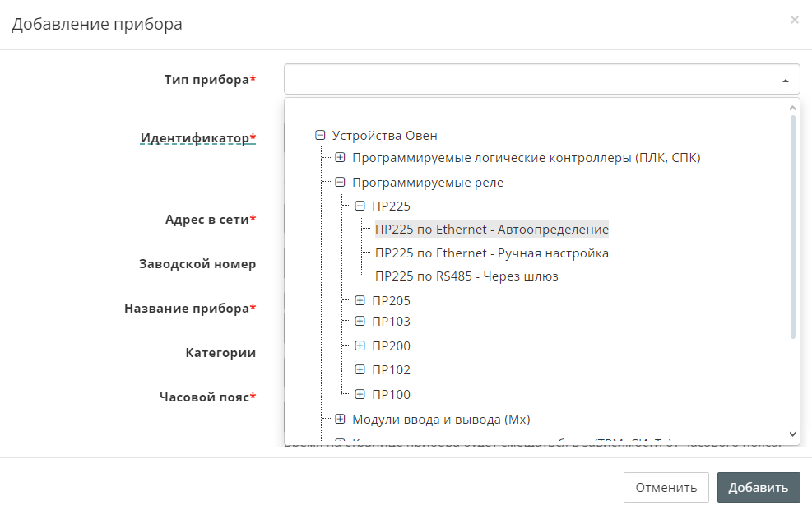Choose ПР225 по Ethernet - Ручная настройка
This screenshot has height=515, width=812.
point(491,253)
